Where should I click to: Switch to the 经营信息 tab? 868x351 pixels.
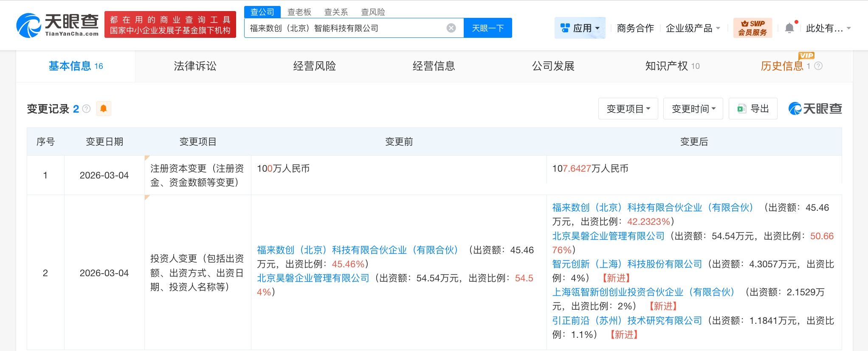click(x=434, y=66)
